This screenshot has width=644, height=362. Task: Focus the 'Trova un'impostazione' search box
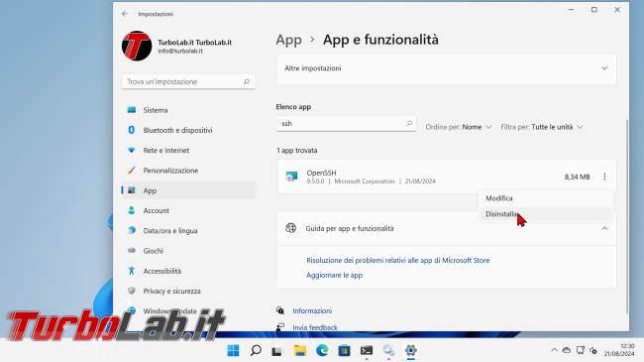(188, 81)
